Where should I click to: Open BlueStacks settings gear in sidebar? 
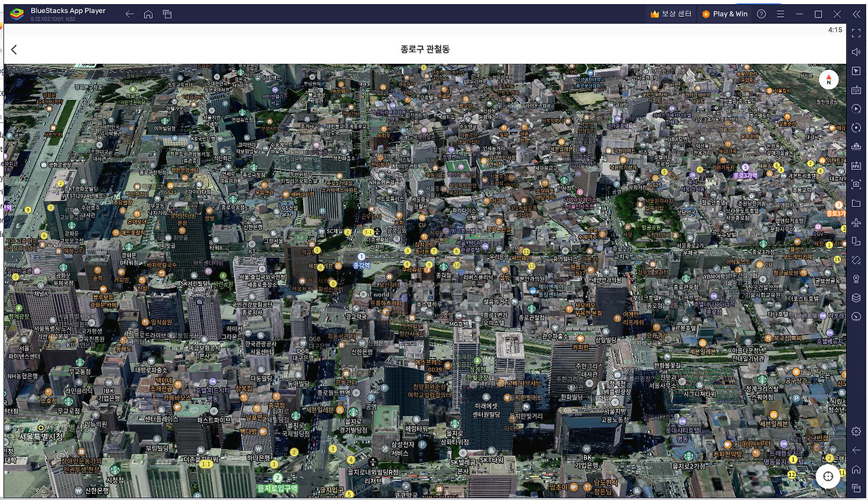click(x=856, y=431)
